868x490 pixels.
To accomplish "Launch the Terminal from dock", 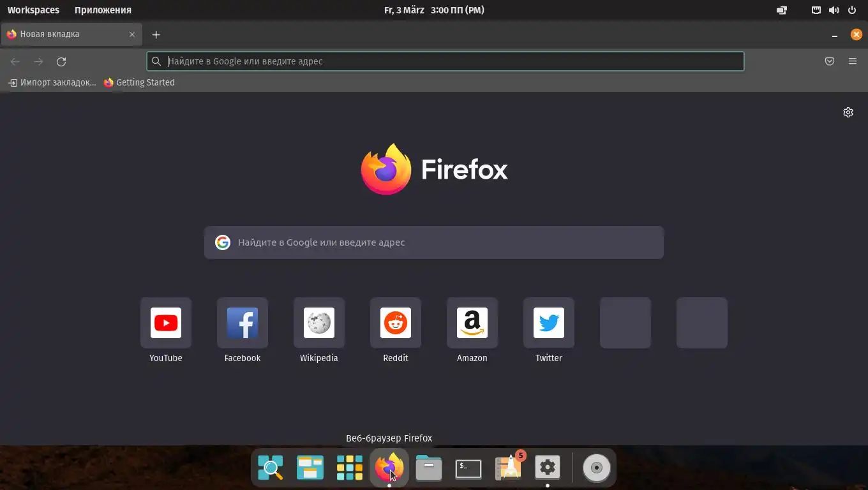I will [468, 468].
